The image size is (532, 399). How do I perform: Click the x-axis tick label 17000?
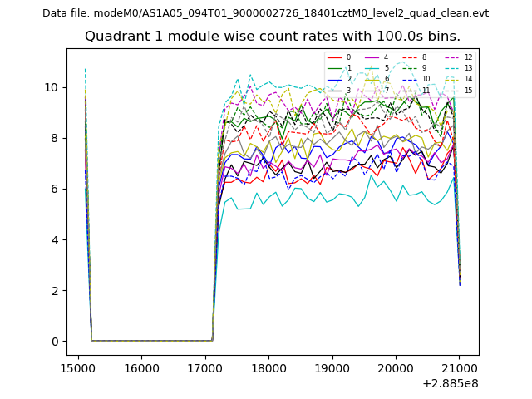tap(204, 369)
